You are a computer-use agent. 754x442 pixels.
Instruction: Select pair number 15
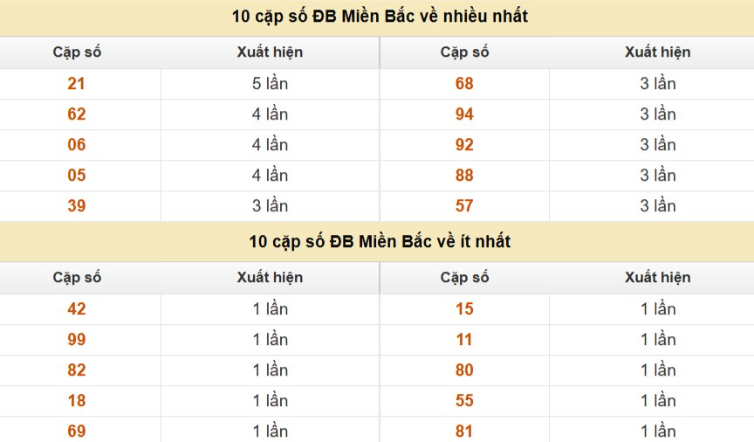tap(464, 309)
